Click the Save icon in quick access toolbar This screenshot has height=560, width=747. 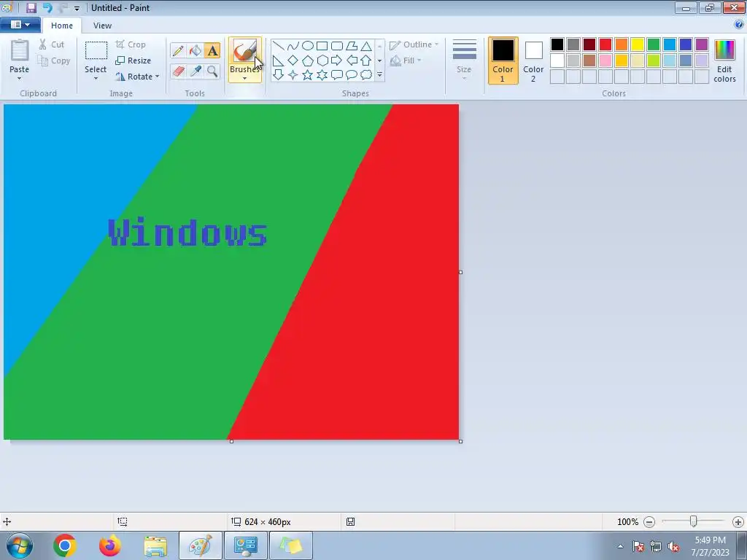[x=31, y=7]
